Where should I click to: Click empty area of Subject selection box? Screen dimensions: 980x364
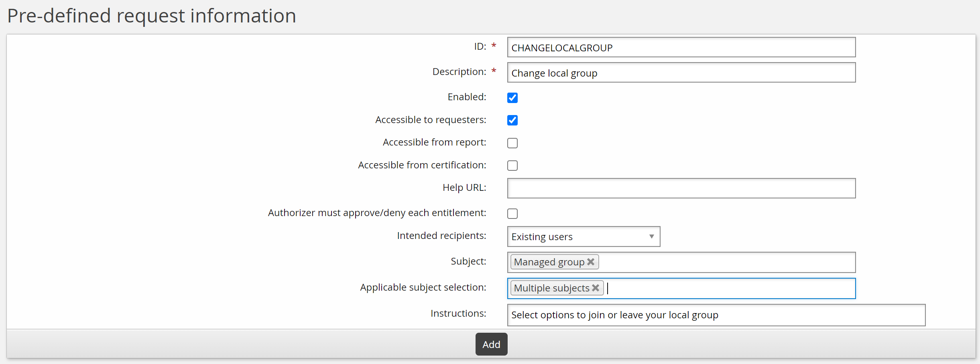[722, 262]
